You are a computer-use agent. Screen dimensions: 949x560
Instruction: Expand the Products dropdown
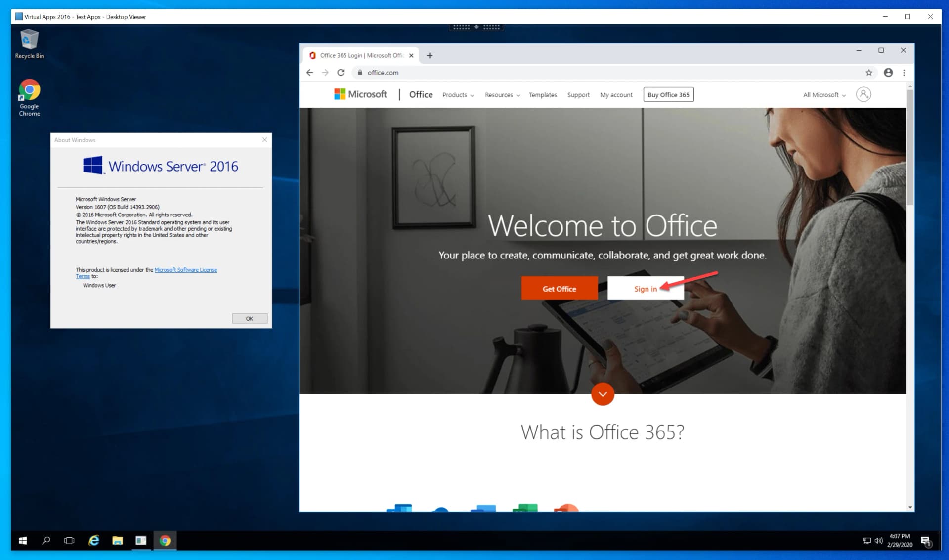[458, 95]
